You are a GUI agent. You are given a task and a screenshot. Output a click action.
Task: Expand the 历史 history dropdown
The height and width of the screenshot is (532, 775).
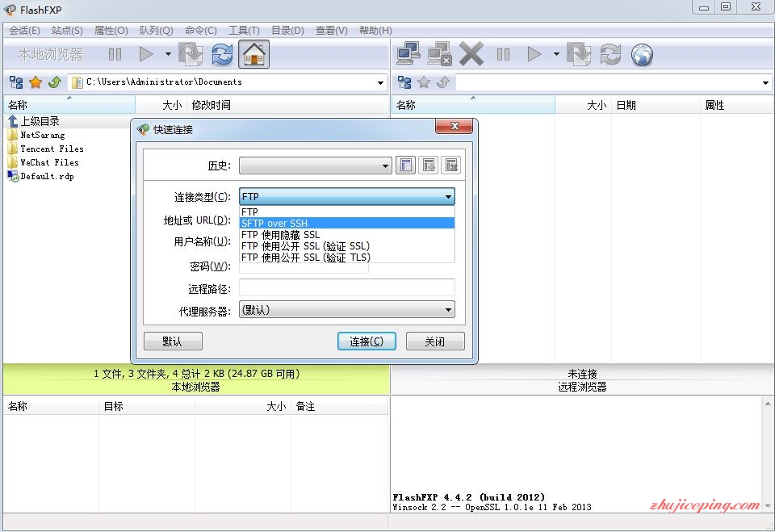point(385,165)
